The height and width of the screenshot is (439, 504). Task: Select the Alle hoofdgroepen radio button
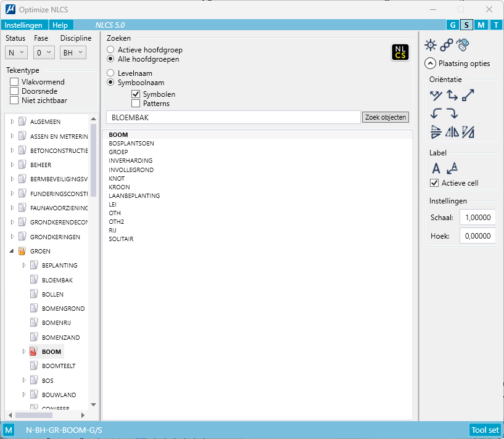coord(110,59)
